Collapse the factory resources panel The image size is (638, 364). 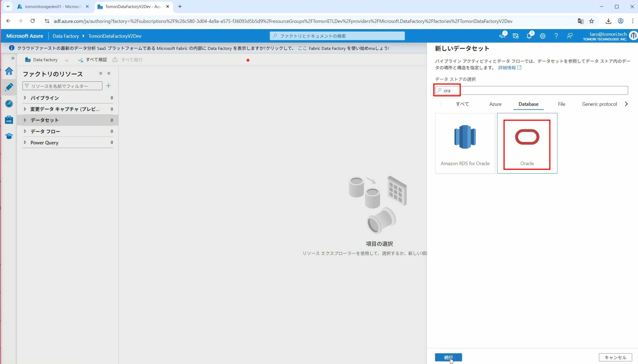109,73
